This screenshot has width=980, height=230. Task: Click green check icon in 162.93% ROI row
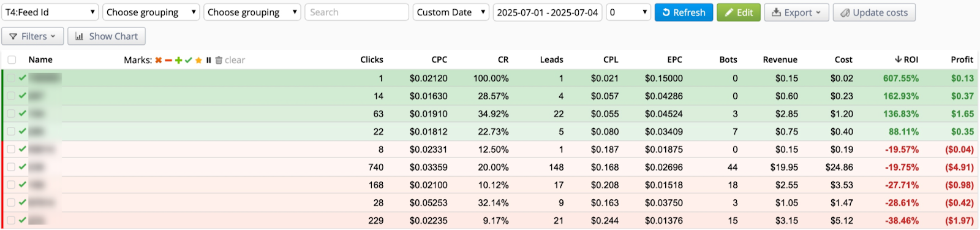(23, 96)
